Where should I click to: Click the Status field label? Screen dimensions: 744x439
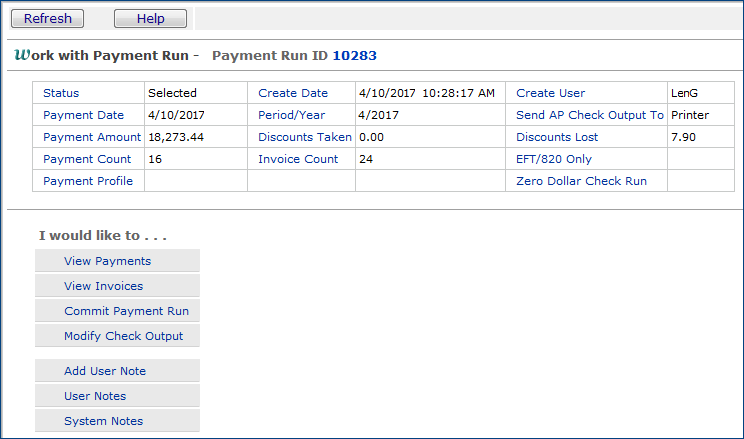click(x=61, y=93)
